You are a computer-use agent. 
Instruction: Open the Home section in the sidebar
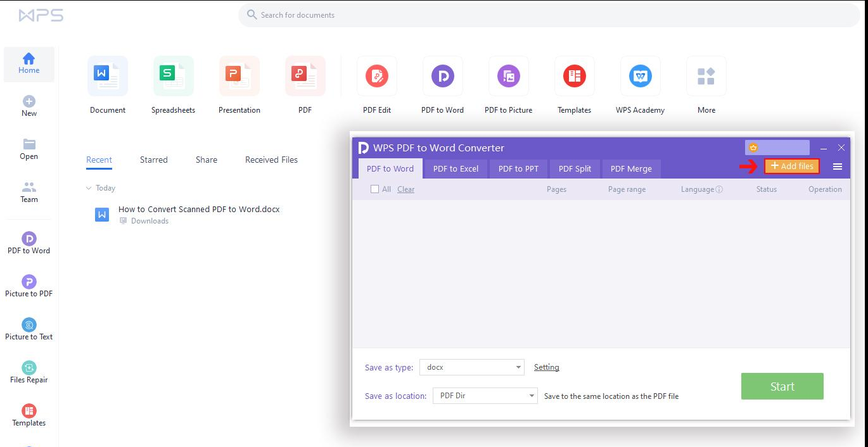[29, 64]
